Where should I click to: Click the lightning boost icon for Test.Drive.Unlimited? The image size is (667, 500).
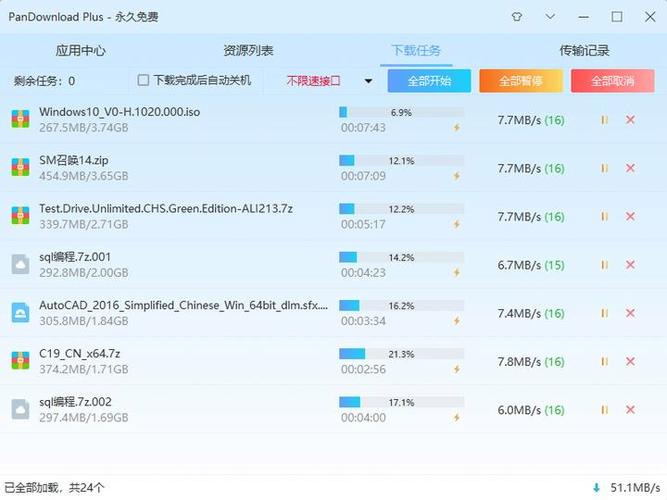pyautogui.click(x=456, y=224)
